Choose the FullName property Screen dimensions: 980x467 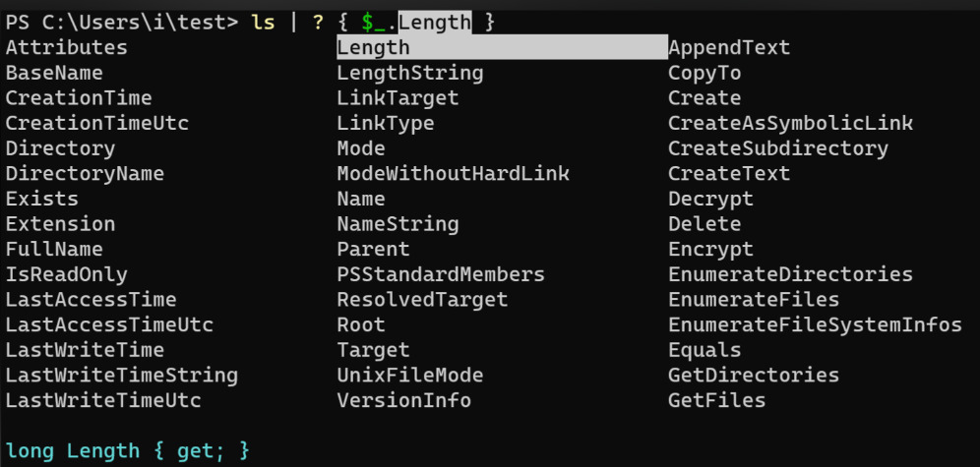(54, 250)
